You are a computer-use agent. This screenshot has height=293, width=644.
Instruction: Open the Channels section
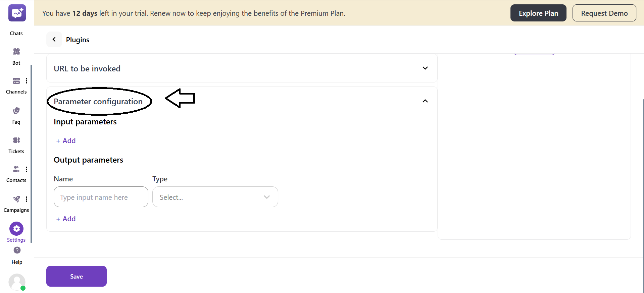16,81
